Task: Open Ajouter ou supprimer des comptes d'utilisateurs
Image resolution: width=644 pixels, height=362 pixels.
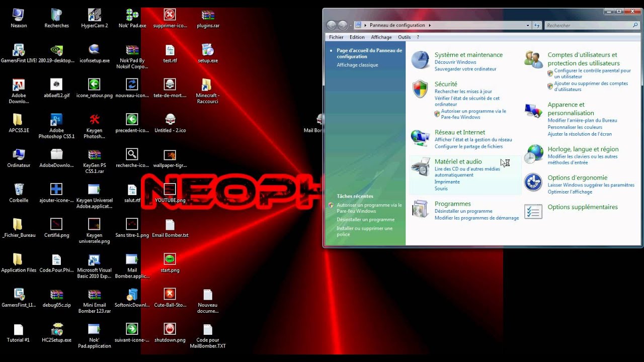Action: [x=591, y=86]
